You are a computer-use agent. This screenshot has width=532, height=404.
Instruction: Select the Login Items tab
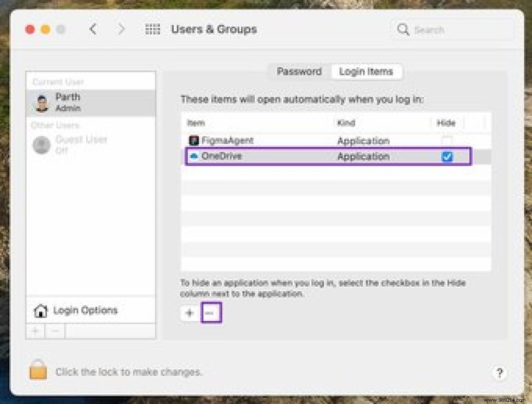(x=366, y=71)
